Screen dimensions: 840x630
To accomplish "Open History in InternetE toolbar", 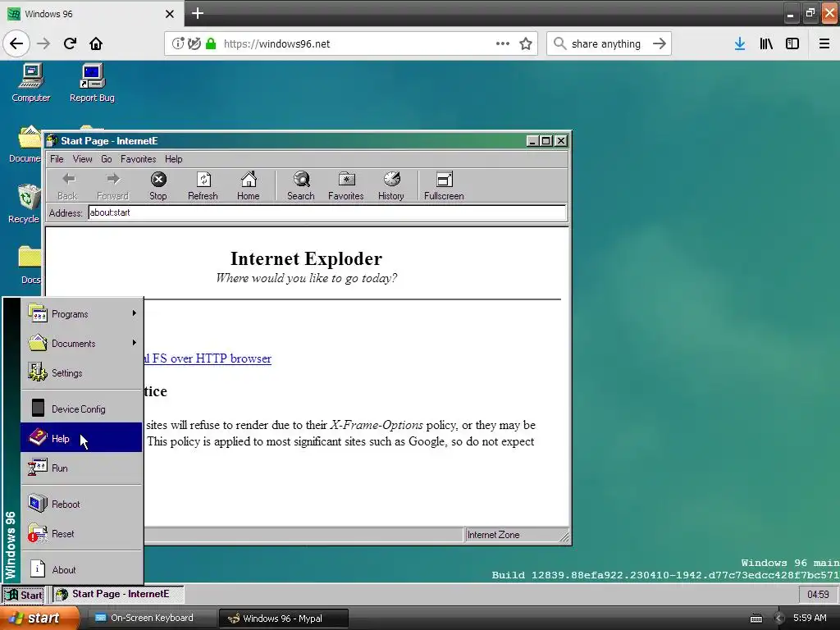I will pos(391,186).
